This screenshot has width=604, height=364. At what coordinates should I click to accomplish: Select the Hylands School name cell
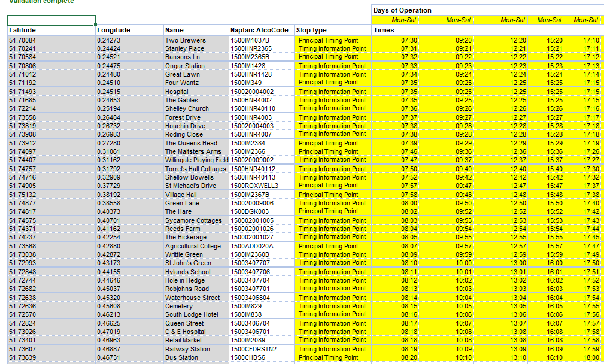click(x=195, y=272)
